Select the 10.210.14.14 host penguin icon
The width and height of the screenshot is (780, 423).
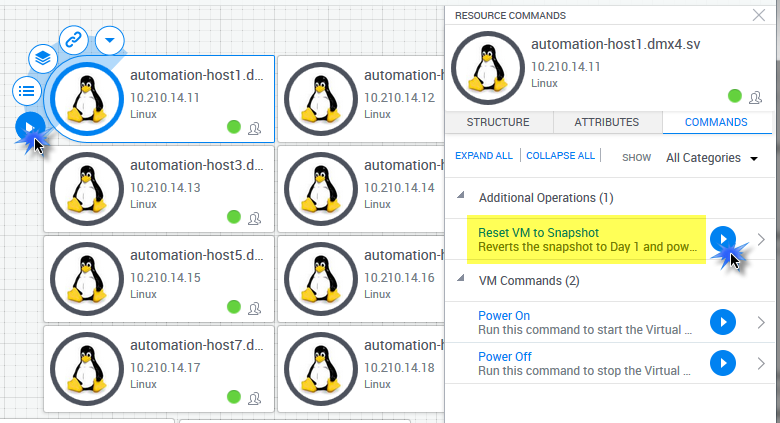click(321, 189)
